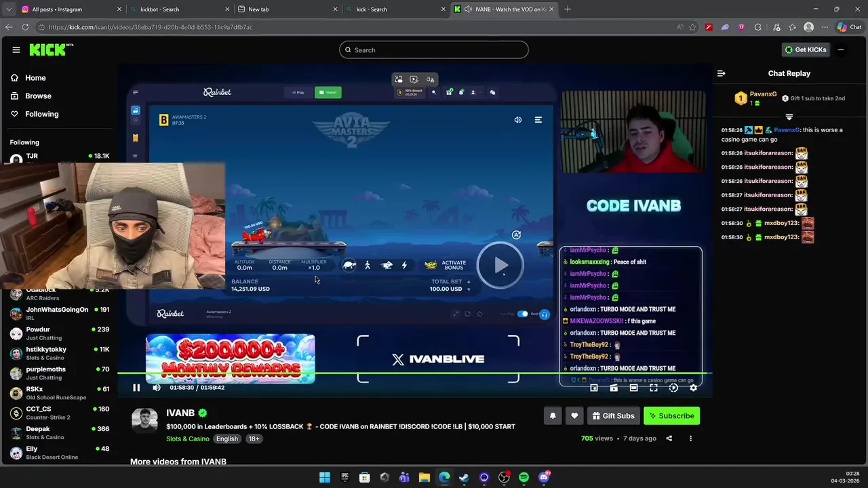Switch to kick - Search tab

tap(396, 9)
